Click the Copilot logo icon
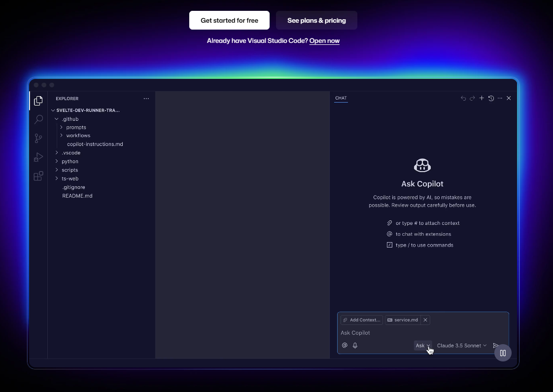This screenshot has width=553, height=392. 422,165
